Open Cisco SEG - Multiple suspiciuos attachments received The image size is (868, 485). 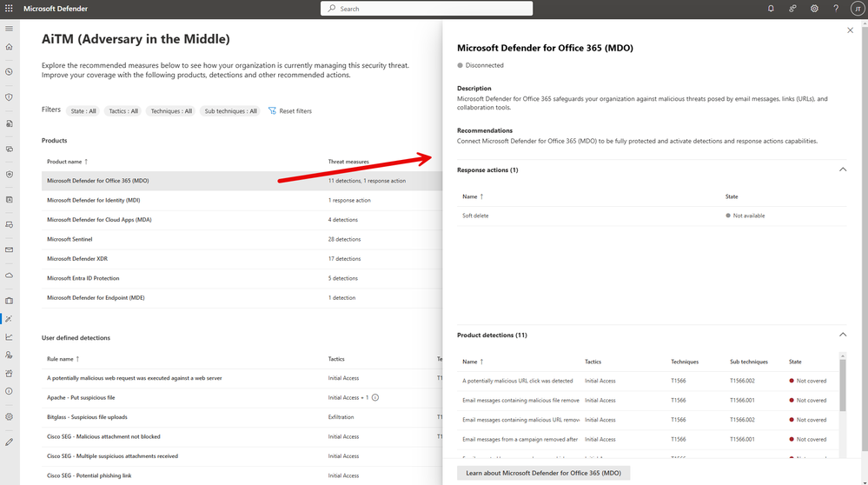click(112, 456)
